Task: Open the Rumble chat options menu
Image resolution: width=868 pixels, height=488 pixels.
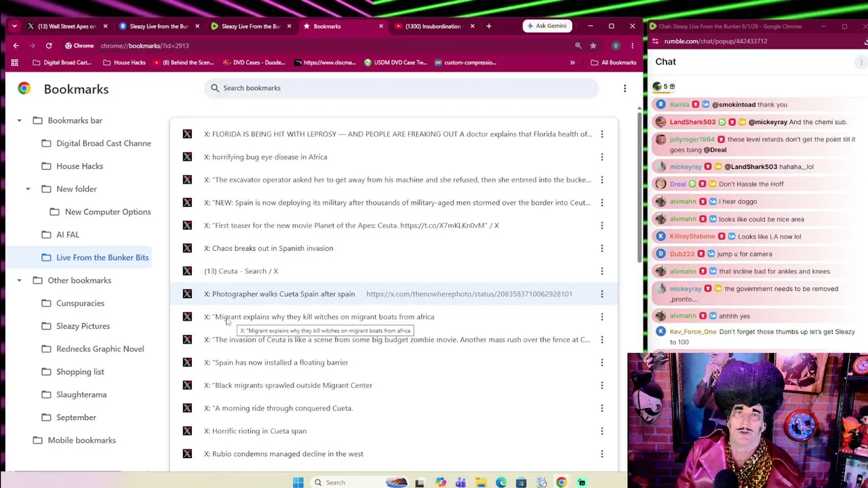Action: tap(861, 62)
